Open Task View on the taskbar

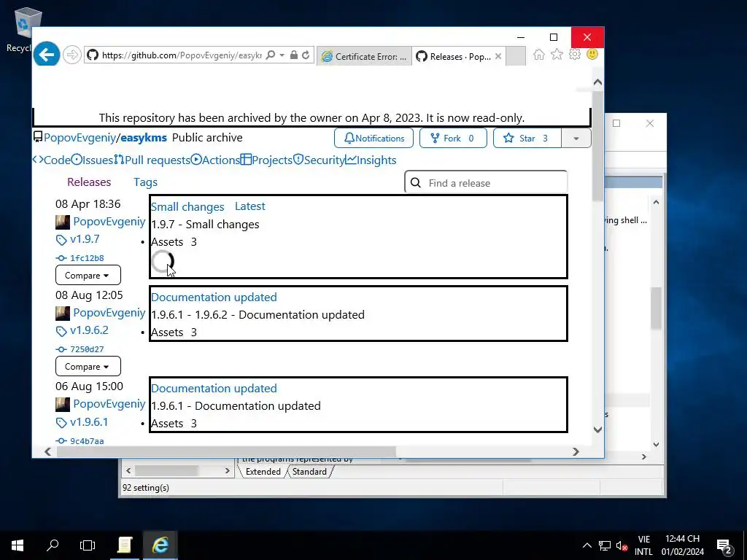coord(88,545)
